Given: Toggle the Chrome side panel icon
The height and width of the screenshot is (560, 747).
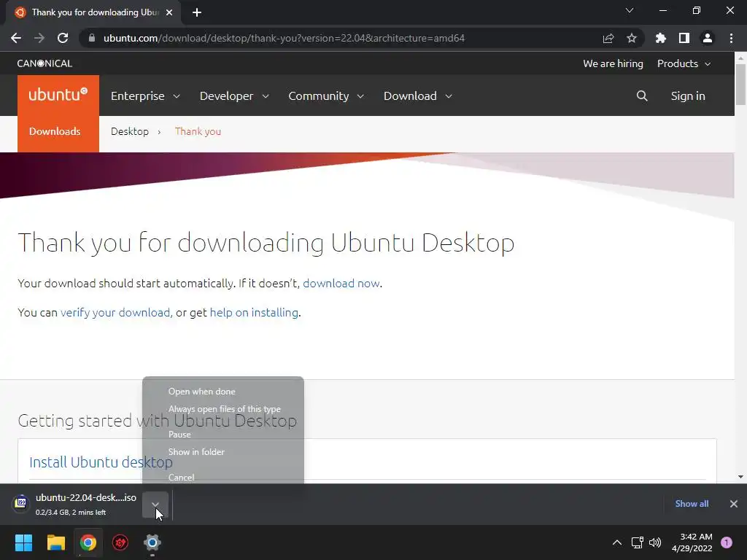Looking at the screenshot, I should [684, 38].
